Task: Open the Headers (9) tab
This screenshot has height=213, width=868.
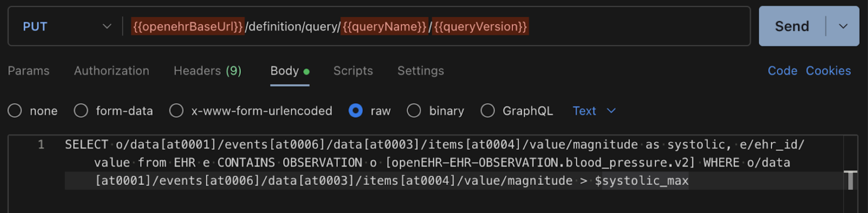Action: pos(208,71)
